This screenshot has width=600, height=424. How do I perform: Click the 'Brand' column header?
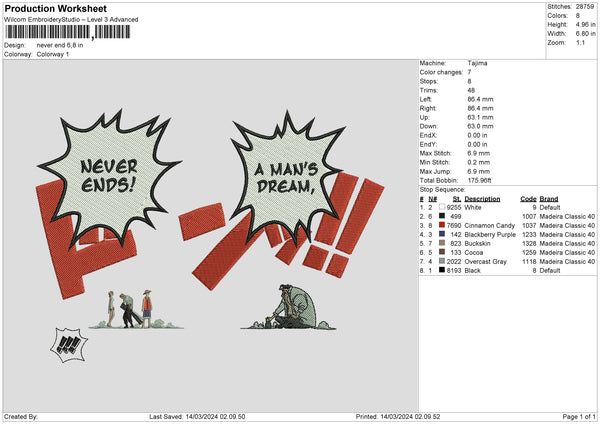pyautogui.click(x=549, y=199)
